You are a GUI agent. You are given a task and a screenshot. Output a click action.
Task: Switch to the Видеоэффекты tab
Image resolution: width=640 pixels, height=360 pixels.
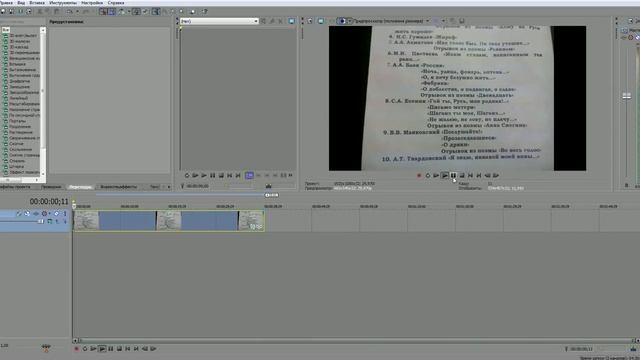click(118, 187)
